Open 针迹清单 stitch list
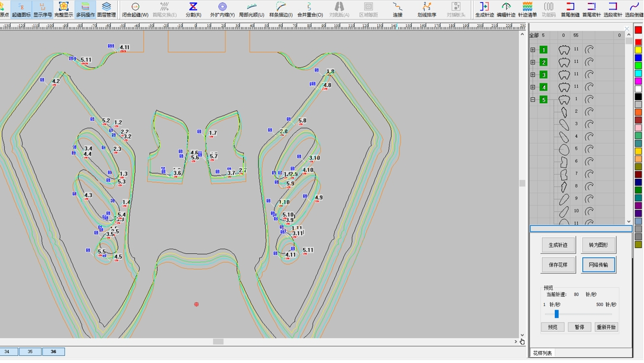 [x=527, y=9]
